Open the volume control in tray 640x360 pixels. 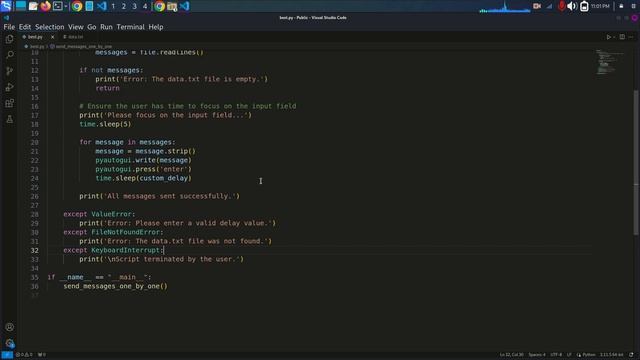(x=572, y=6)
